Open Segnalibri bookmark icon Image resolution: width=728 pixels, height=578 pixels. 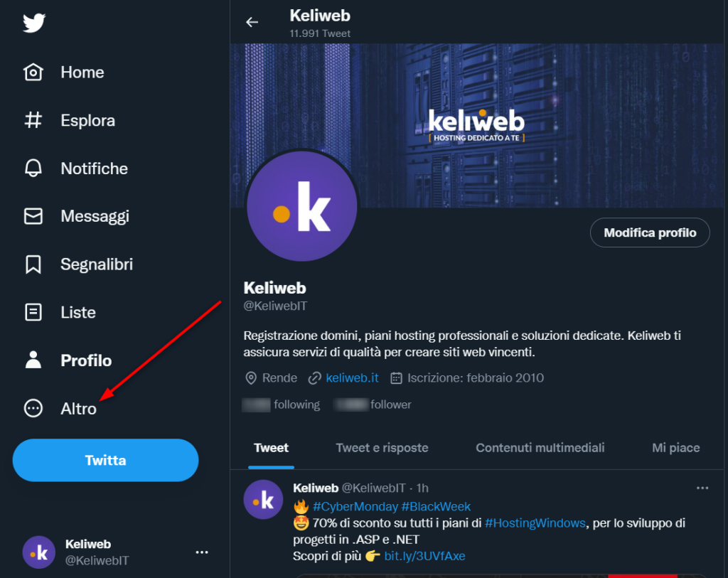pos(33,264)
